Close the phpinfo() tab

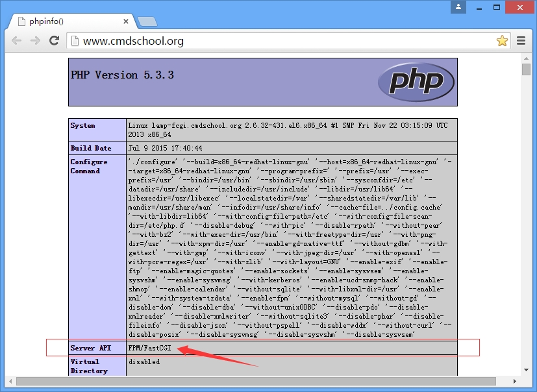(x=126, y=21)
